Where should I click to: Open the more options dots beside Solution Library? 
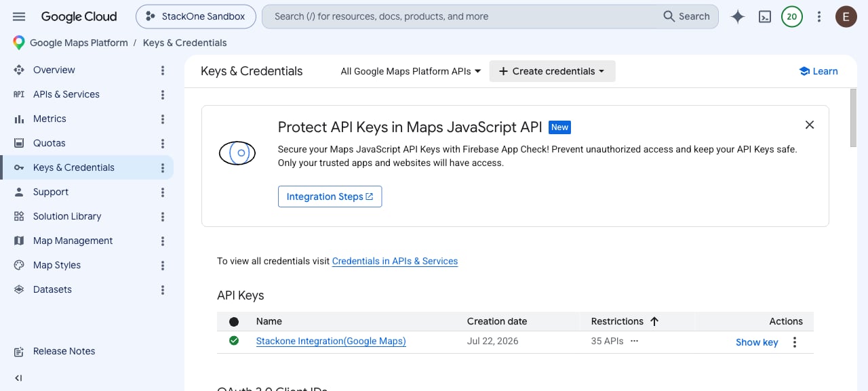[x=163, y=217]
